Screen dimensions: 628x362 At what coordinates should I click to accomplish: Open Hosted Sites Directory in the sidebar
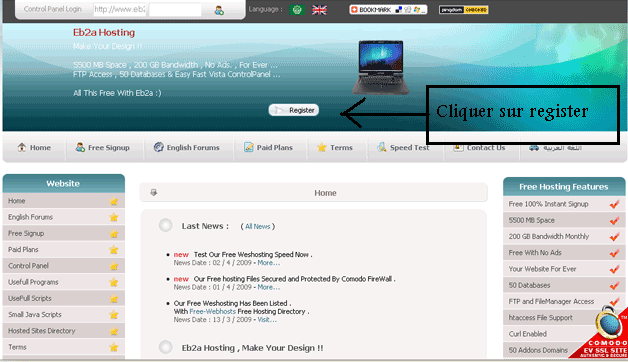point(64,331)
